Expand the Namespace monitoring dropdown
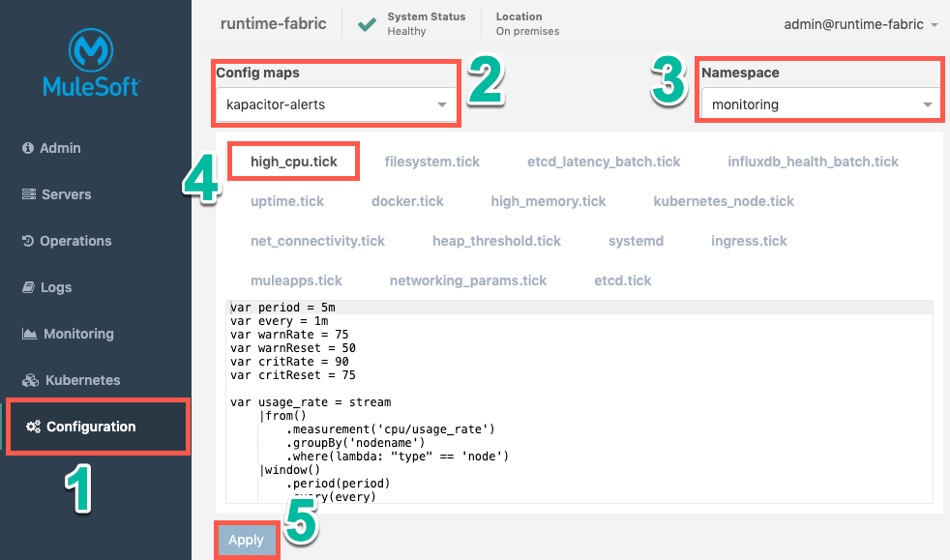The width and height of the screenshot is (950, 560). [819, 104]
